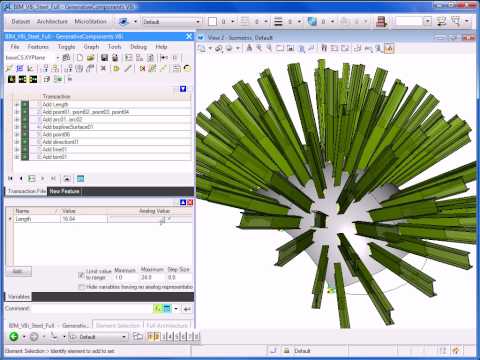The height and width of the screenshot is (360, 480).
Task: Open the Tools menu
Action: pos(114,47)
